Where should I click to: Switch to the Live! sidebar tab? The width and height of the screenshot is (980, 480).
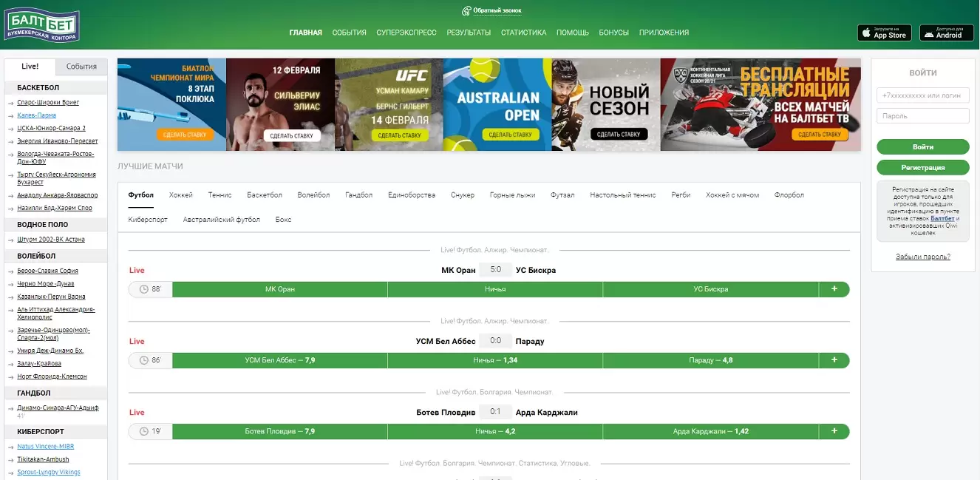point(30,67)
